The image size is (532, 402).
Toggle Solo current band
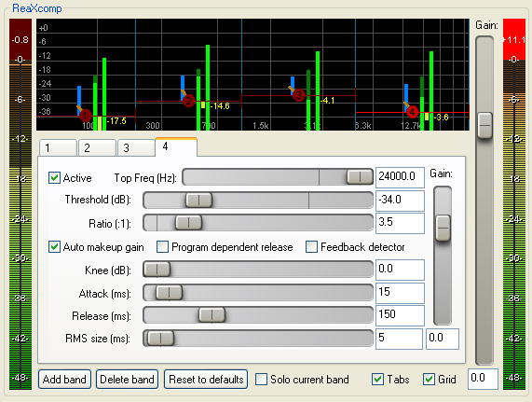pos(261,379)
